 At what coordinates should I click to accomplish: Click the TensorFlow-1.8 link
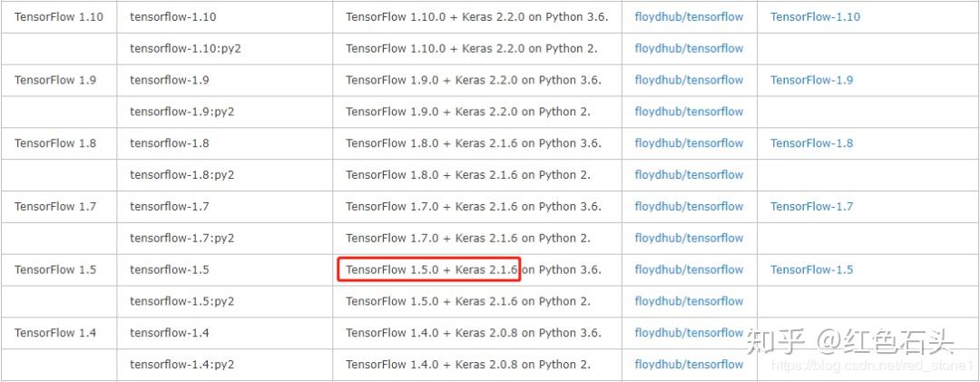point(811,143)
